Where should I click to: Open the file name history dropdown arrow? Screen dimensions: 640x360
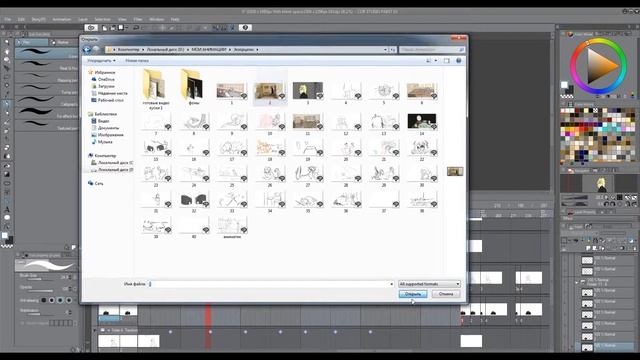[x=391, y=284]
